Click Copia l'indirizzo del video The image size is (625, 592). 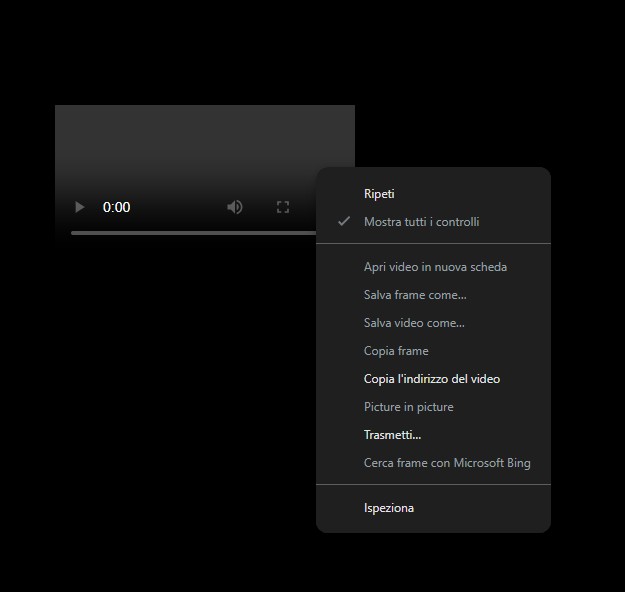[x=433, y=379]
